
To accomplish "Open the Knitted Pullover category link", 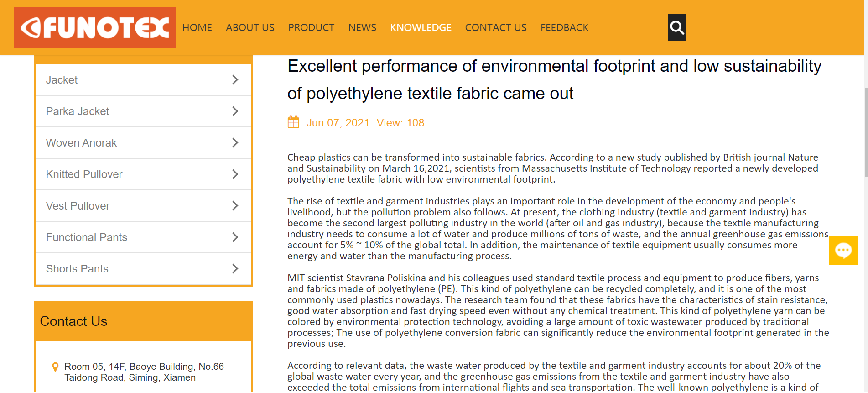I will [84, 174].
